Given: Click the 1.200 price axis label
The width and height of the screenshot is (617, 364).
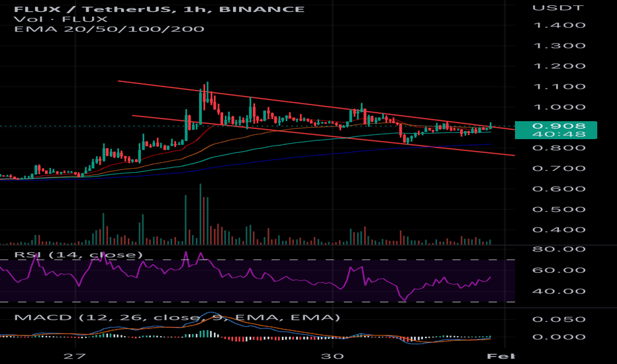Looking at the screenshot, I should coord(559,66).
